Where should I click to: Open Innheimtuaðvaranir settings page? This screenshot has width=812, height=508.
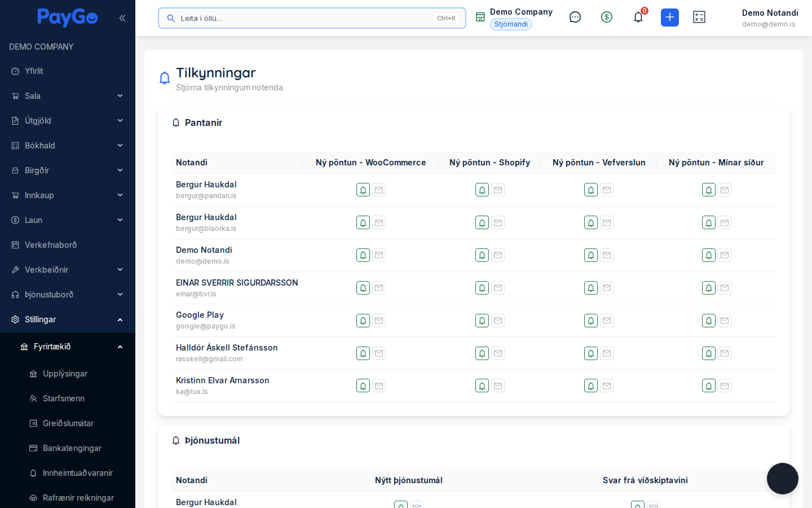click(x=68, y=473)
